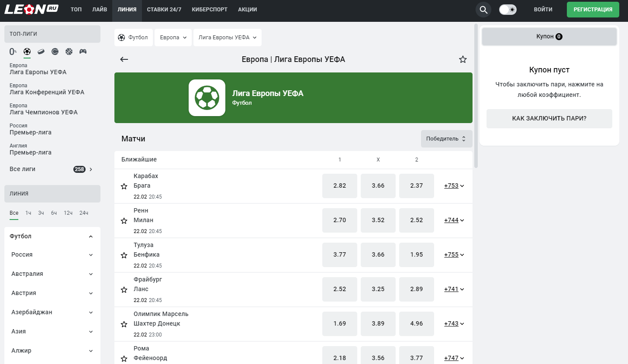Open the ТОП tab in navigation

click(x=76, y=10)
